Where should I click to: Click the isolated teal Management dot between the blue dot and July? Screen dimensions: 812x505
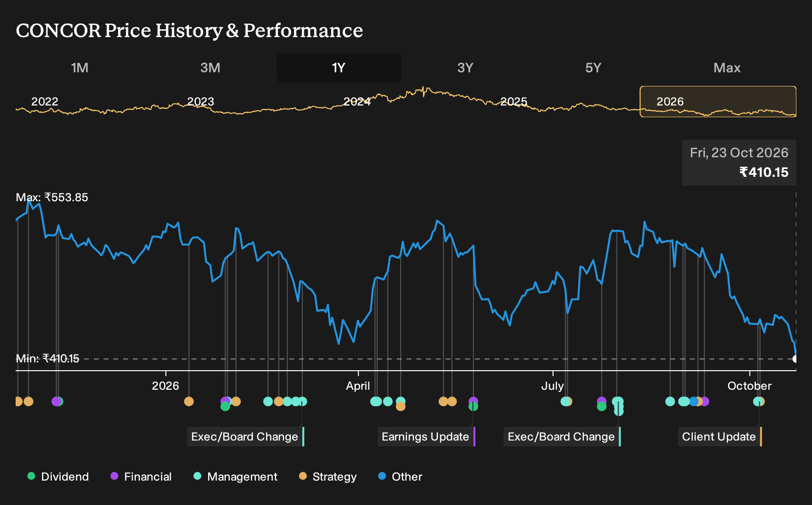[x=670, y=401]
